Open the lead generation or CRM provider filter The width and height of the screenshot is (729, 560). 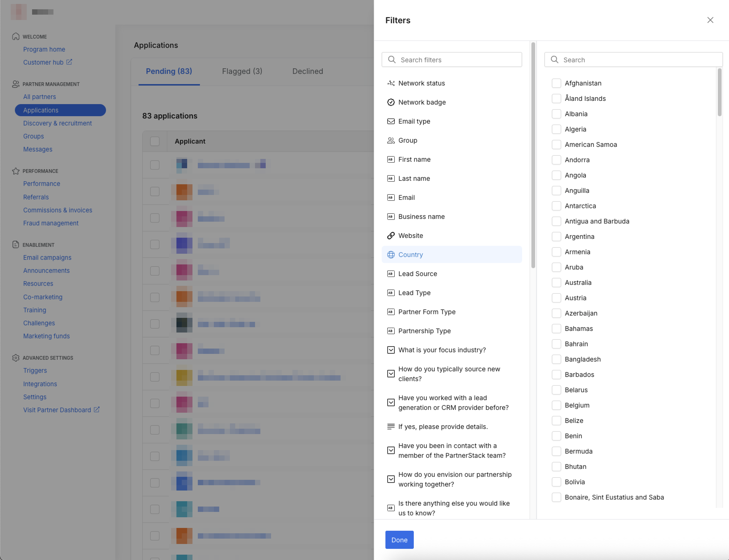pos(451,403)
